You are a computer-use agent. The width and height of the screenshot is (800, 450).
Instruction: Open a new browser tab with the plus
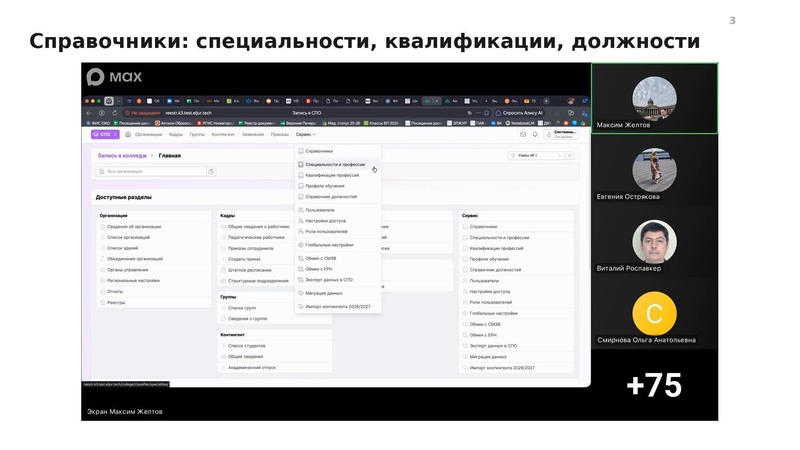click(546, 101)
